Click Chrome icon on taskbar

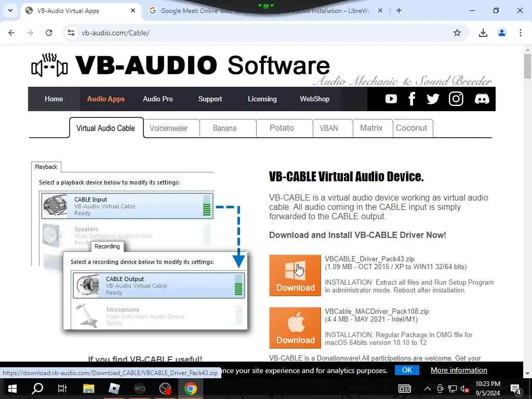[x=190, y=389]
